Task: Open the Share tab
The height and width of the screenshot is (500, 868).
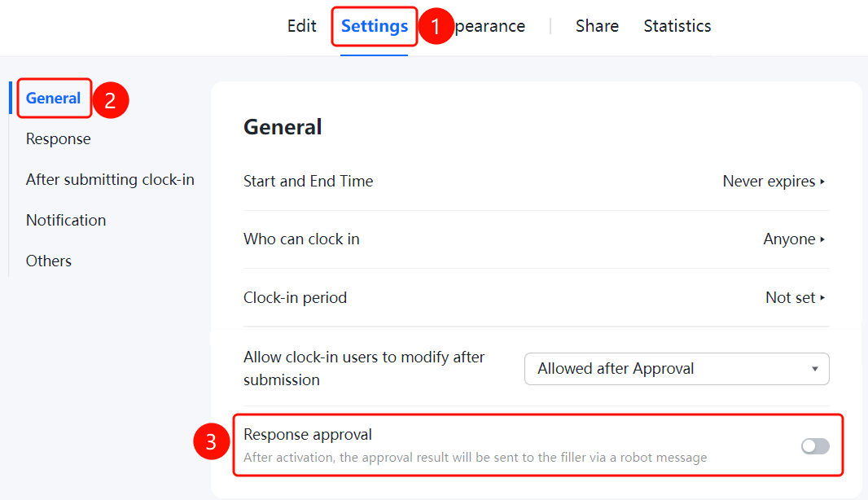Action: tap(597, 26)
